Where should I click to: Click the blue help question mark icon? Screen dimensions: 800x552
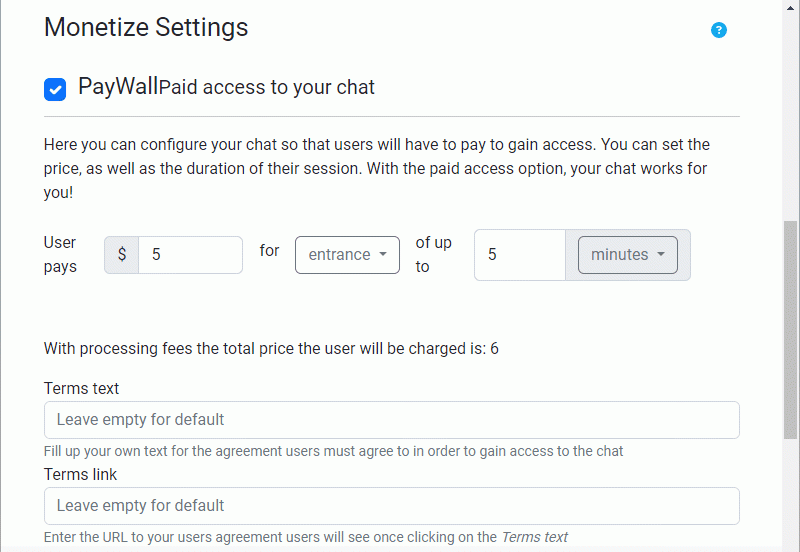point(719,30)
